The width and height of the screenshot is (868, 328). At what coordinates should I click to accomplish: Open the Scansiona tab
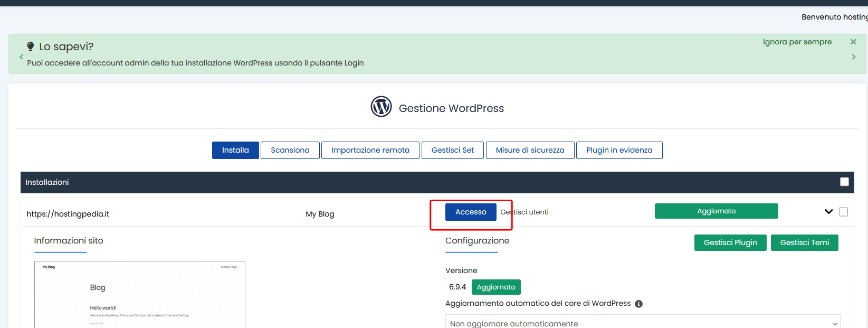[290, 150]
